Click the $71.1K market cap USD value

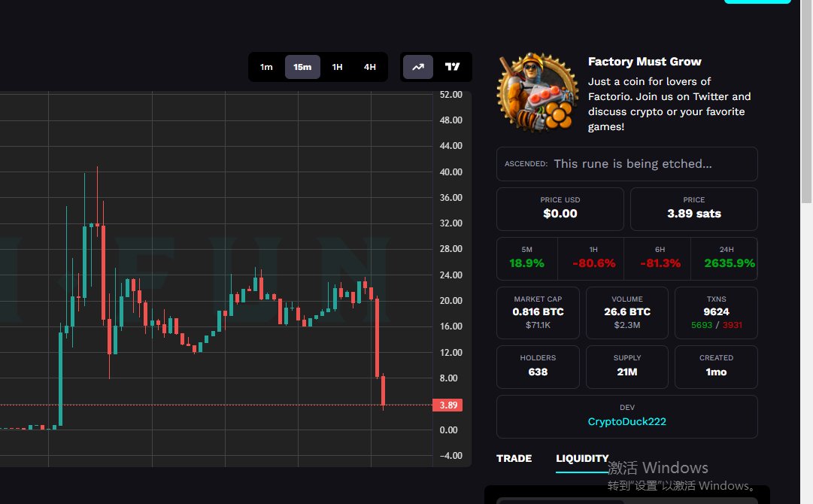point(538,325)
